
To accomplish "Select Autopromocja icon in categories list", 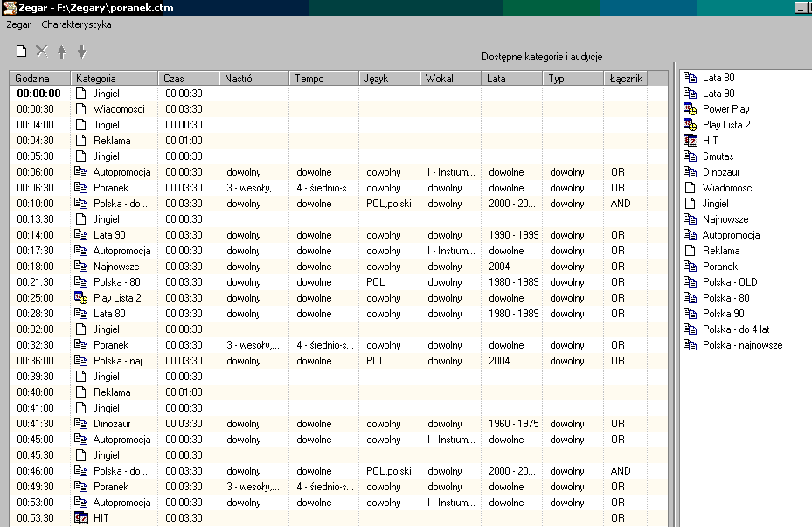I will pos(690,235).
